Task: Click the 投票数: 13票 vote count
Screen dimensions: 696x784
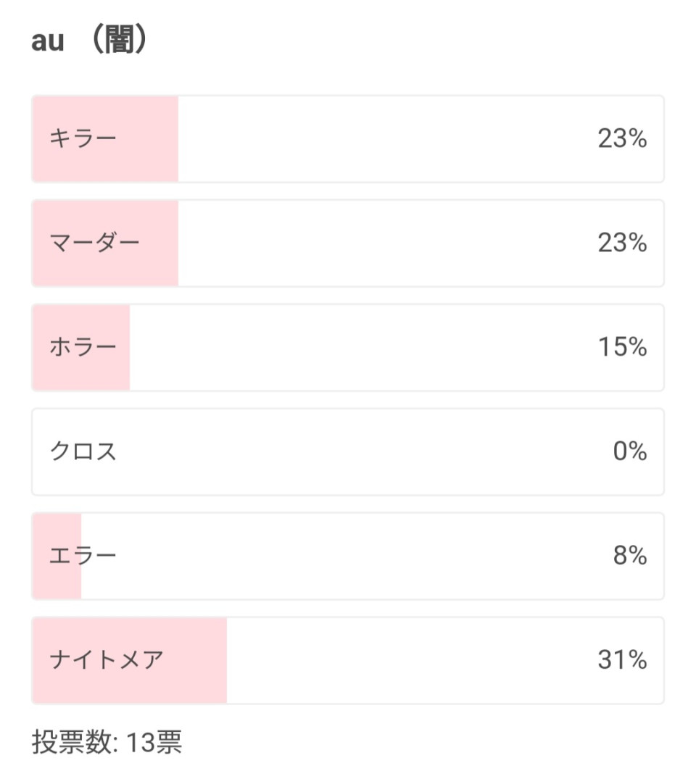Action: click(x=107, y=743)
